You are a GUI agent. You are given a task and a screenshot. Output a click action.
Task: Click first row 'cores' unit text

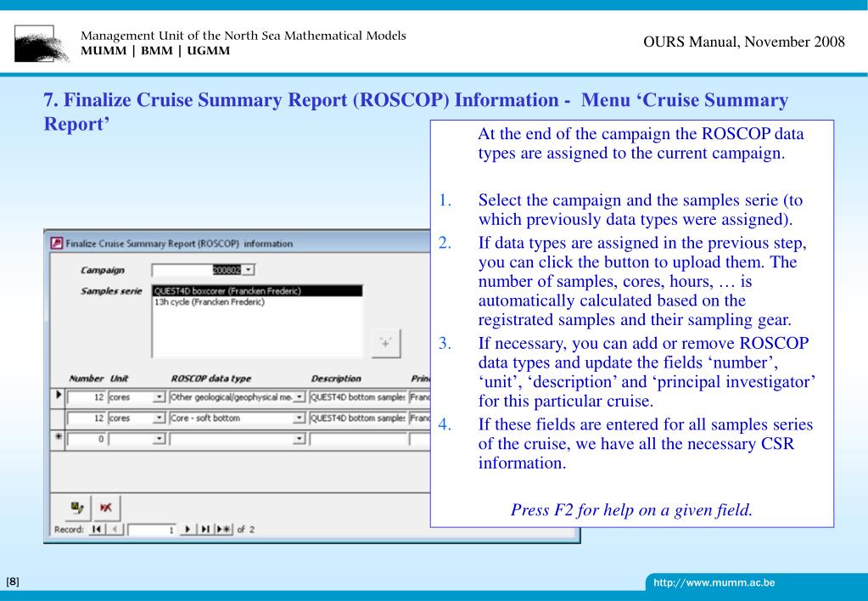click(120, 397)
